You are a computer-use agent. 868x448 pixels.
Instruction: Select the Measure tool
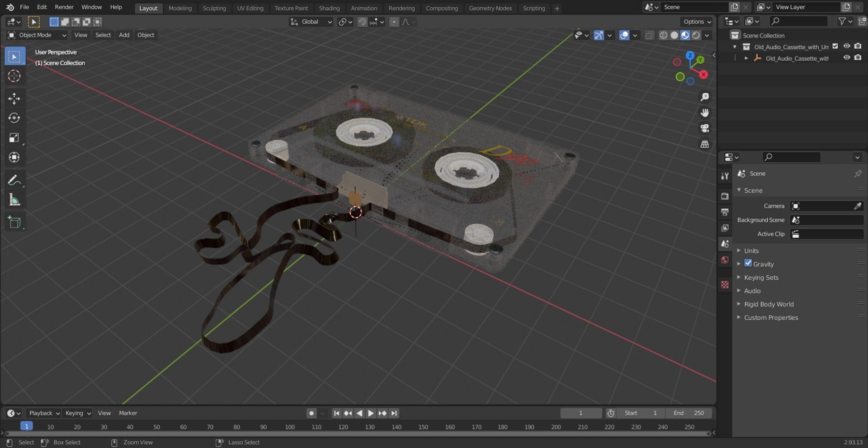pyautogui.click(x=14, y=199)
